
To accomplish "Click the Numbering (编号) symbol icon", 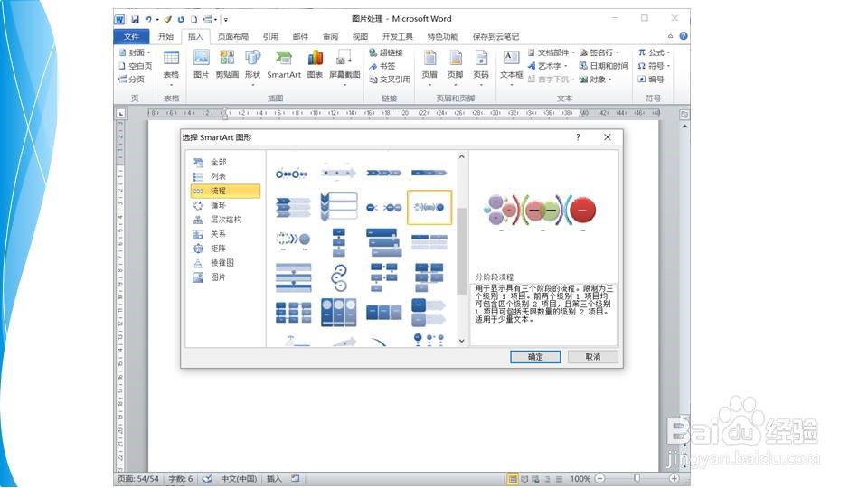I will (651, 80).
